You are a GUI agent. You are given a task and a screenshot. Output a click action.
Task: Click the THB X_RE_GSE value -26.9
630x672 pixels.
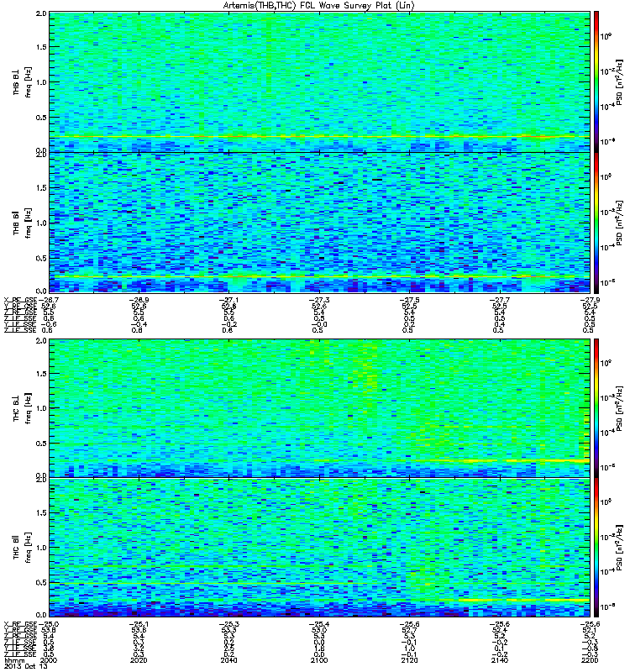tap(139, 300)
